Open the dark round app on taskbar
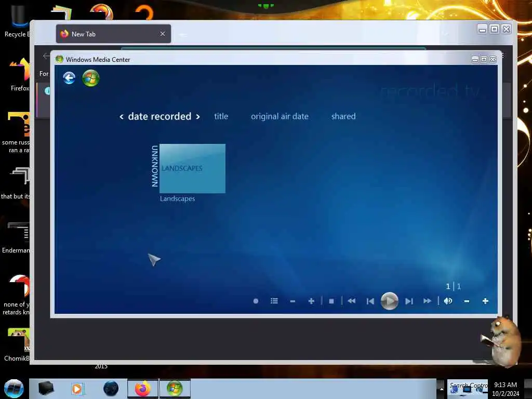The width and height of the screenshot is (532, 399). coord(111,389)
